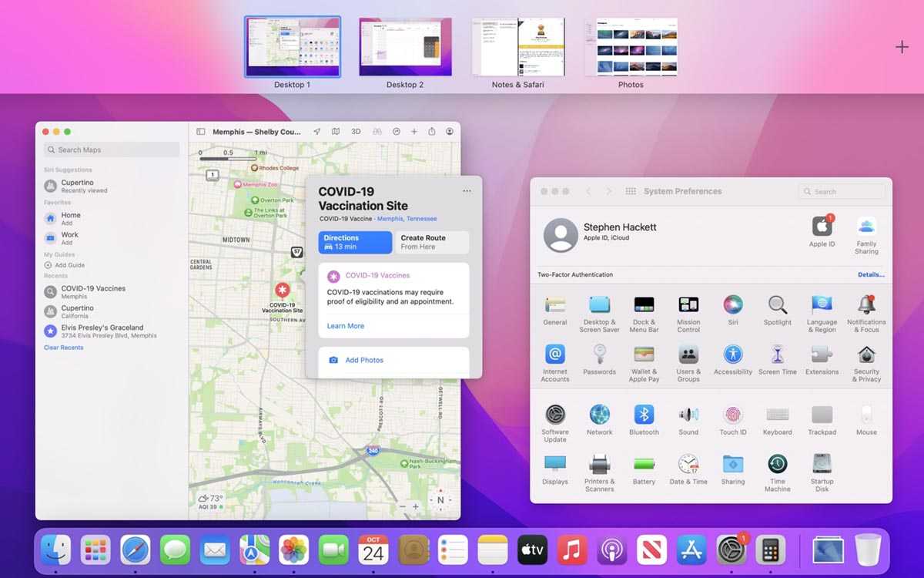Switch to Desktop 2 space

pos(405,48)
